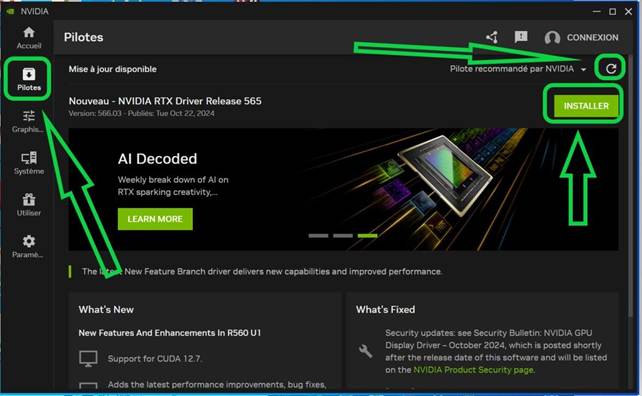
Task: Click the 'What's New' heading
Action: 106,310
